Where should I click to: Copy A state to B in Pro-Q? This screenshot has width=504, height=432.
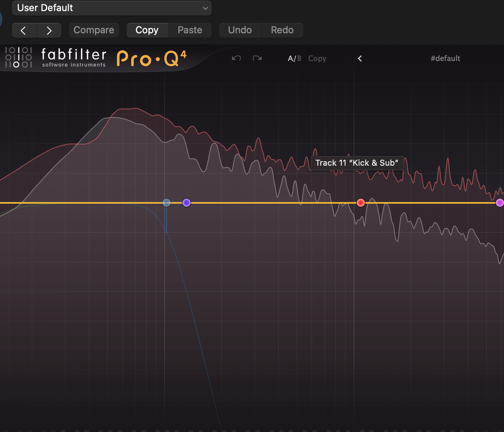tap(317, 58)
